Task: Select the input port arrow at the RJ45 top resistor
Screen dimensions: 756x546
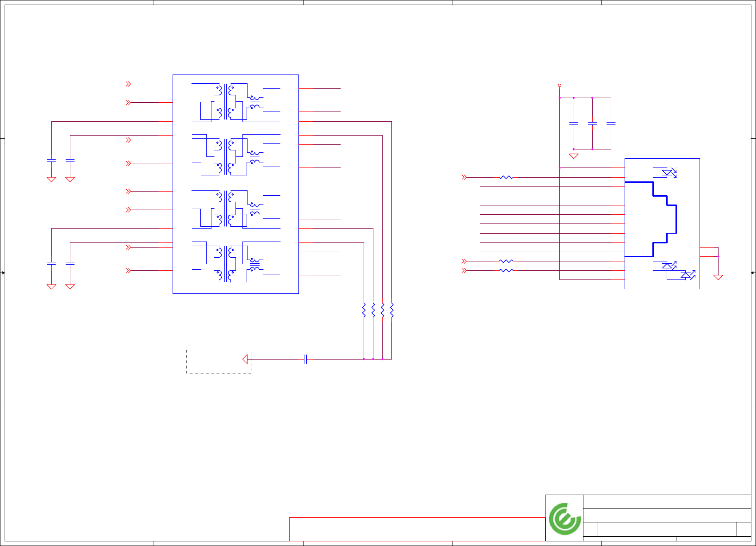Action: click(464, 177)
